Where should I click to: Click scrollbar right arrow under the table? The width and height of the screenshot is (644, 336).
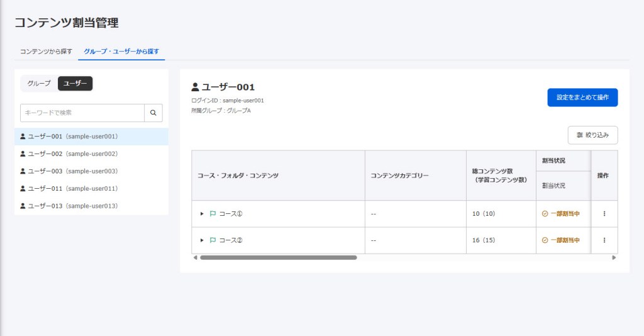(x=614, y=257)
